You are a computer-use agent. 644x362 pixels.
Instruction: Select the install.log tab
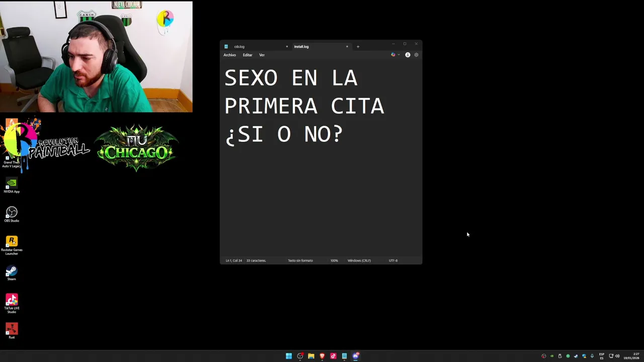pos(321,47)
